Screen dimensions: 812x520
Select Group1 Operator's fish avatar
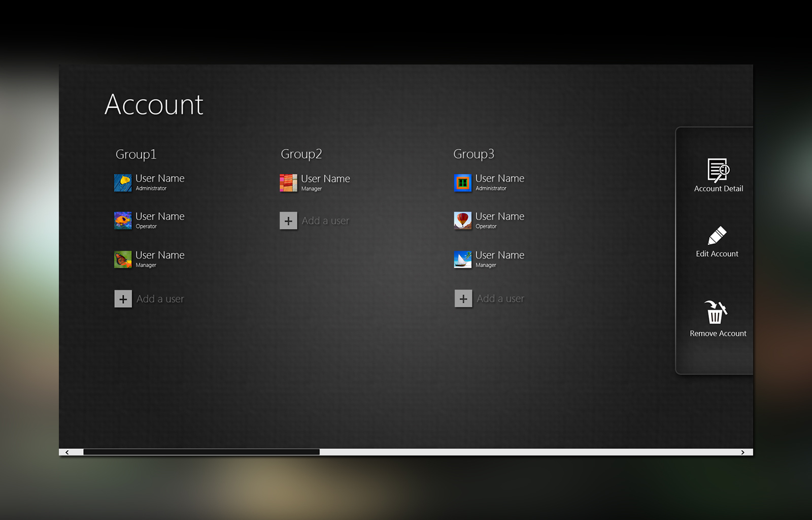[123, 221]
